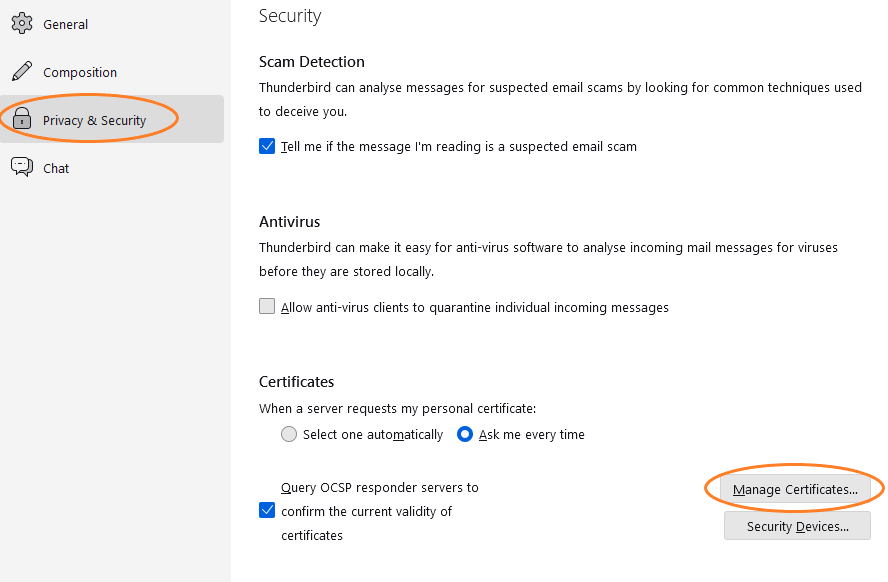
Task: Click the Composition pencil icon
Action: coord(22,72)
